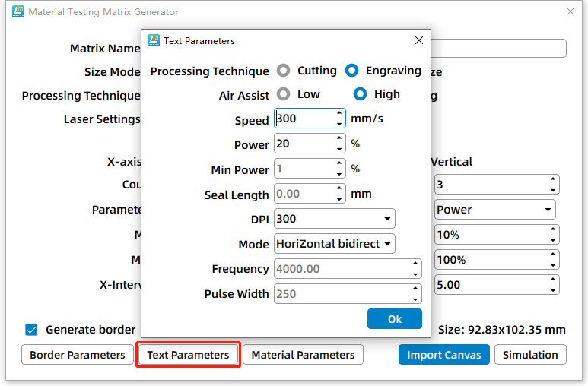Increase the Speed value with up arrow
588x386 pixels.
coord(339,115)
